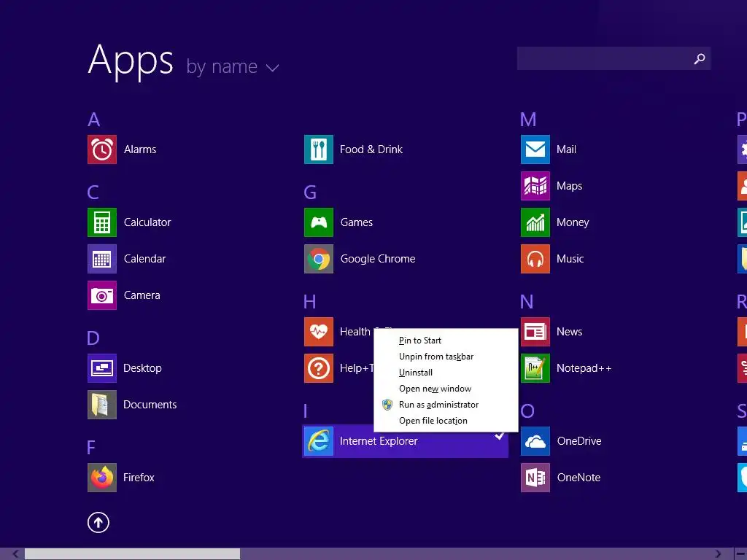Viewport: 747px width, 560px height.
Task: Click the zoom-out minus button at scrollbar end
Action: [741, 554]
